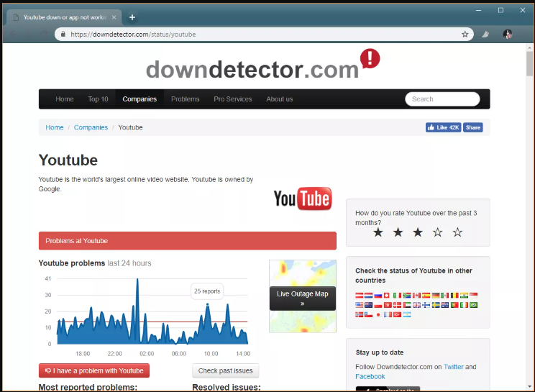The height and width of the screenshot is (392, 535).
Task: Open a new tab with the plus icon
Action: (132, 17)
